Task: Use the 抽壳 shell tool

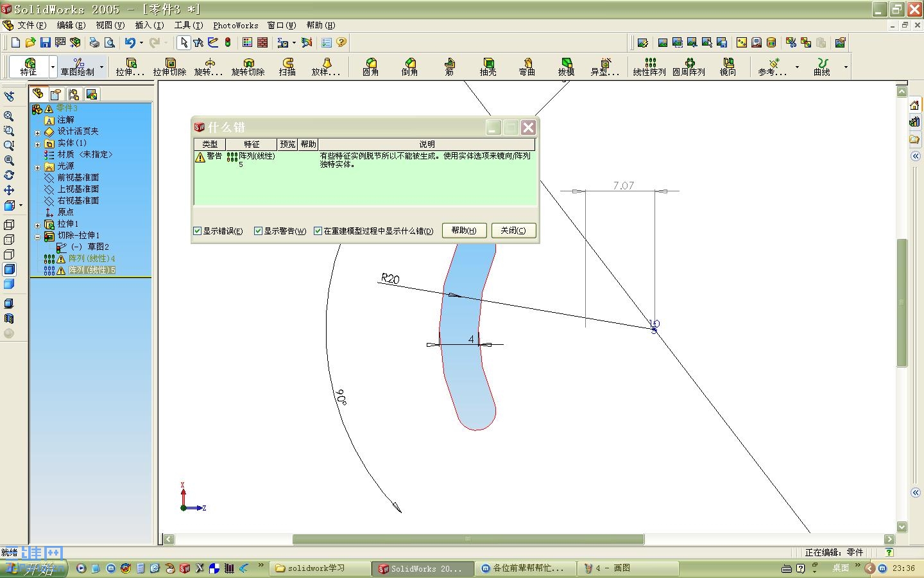Action: click(x=488, y=67)
